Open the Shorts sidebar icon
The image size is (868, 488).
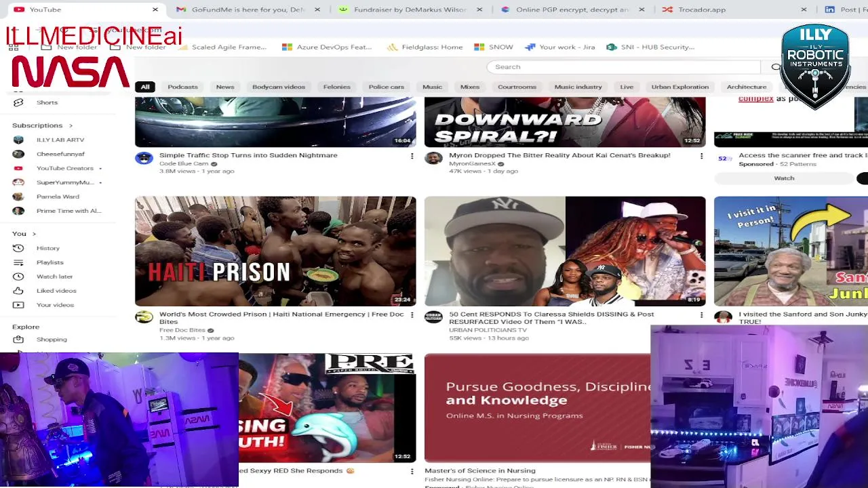tap(18, 102)
